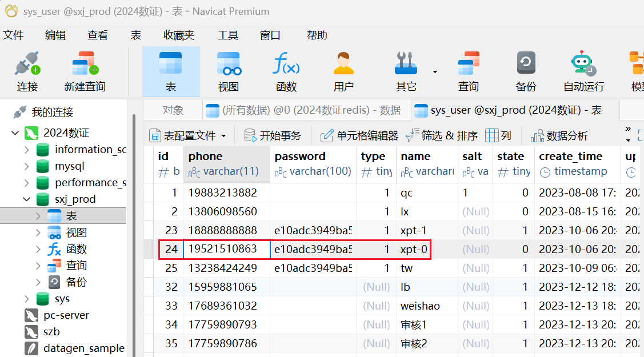Open the Favorites (收藏夹) menu
Viewport: 644px width, 357px height.
(178, 35)
